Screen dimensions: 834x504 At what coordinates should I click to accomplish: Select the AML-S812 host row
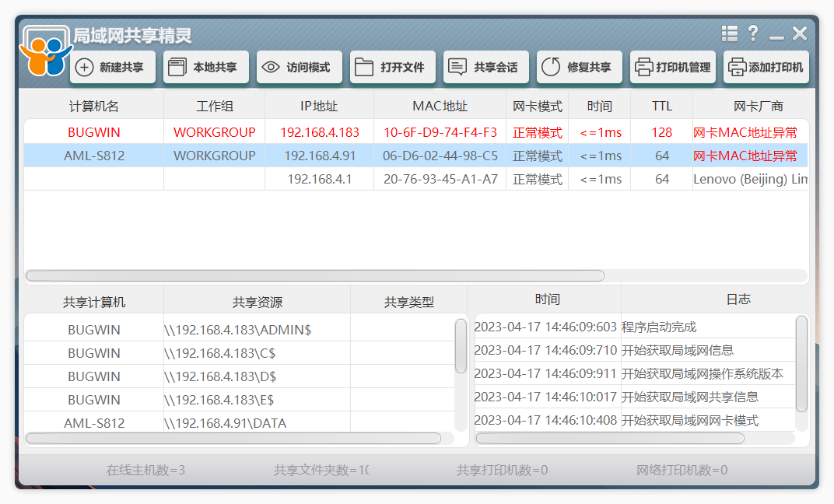pos(416,156)
